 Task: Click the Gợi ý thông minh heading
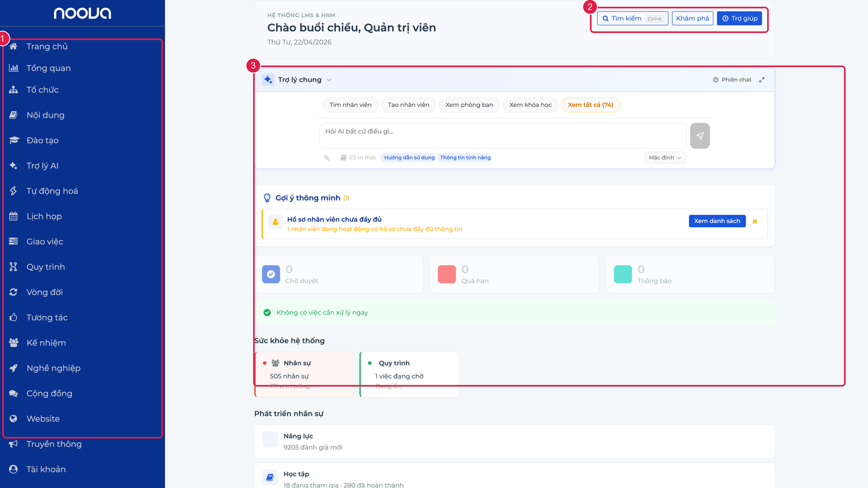tap(308, 198)
